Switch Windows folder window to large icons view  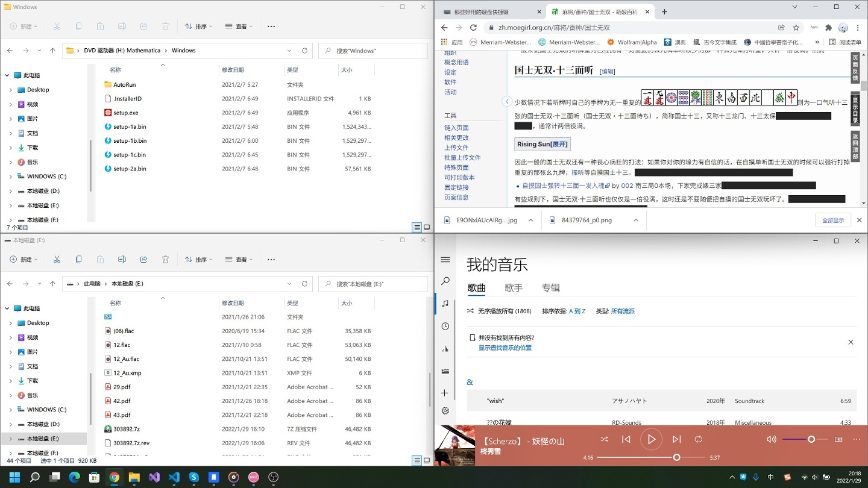(x=427, y=228)
